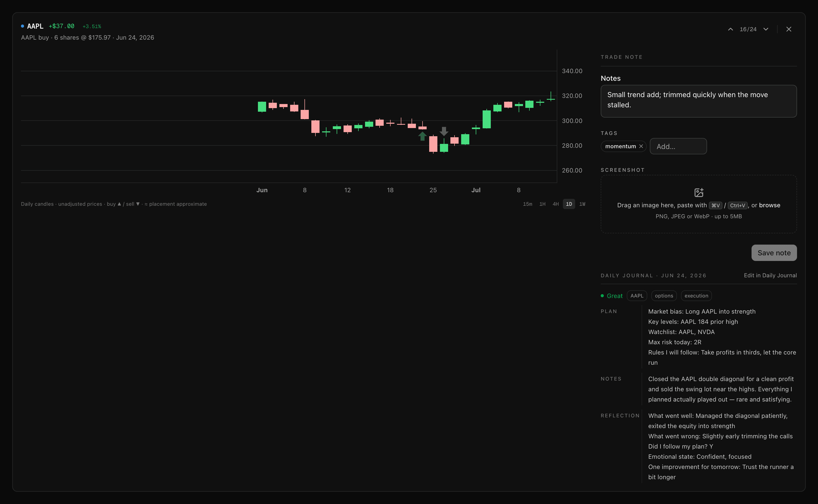Focus the Add tag input field
This screenshot has width=818, height=504.
[678, 146]
